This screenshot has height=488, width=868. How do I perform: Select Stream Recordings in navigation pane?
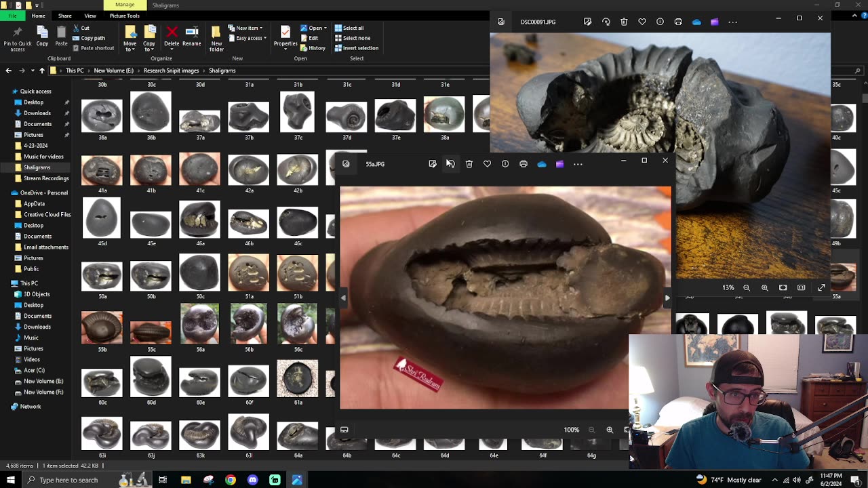click(x=46, y=178)
